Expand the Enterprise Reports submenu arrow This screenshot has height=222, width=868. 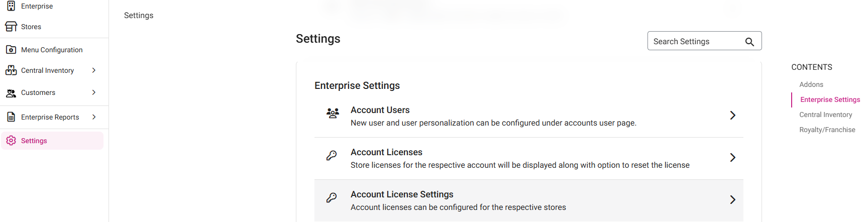point(94,117)
